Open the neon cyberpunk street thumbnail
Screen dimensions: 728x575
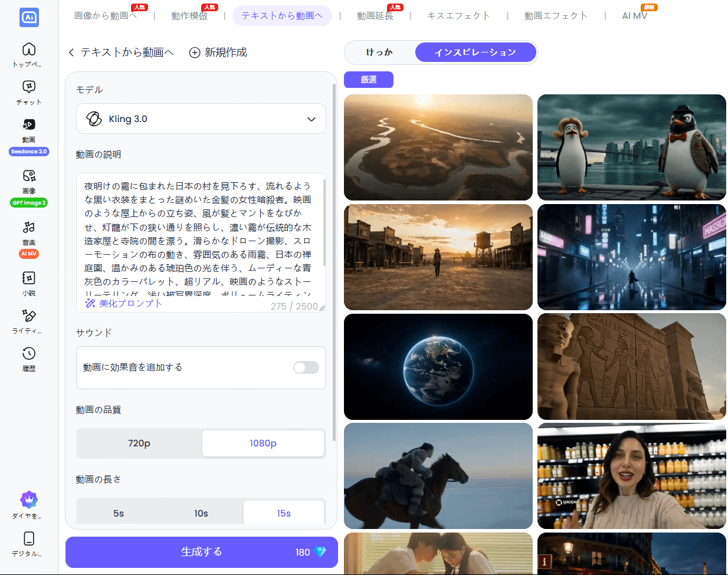pyautogui.click(x=632, y=257)
